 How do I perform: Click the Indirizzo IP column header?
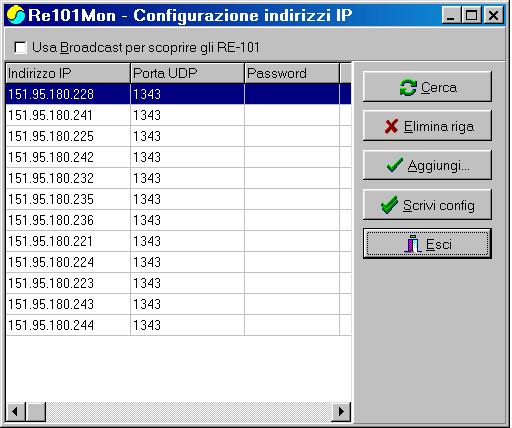pyautogui.click(x=68, y=73)
